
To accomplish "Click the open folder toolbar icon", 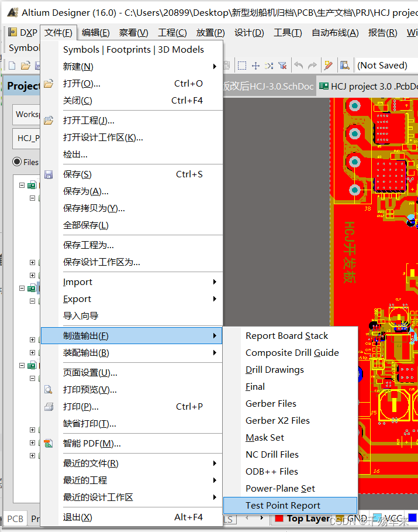I will tap(26, 66).
